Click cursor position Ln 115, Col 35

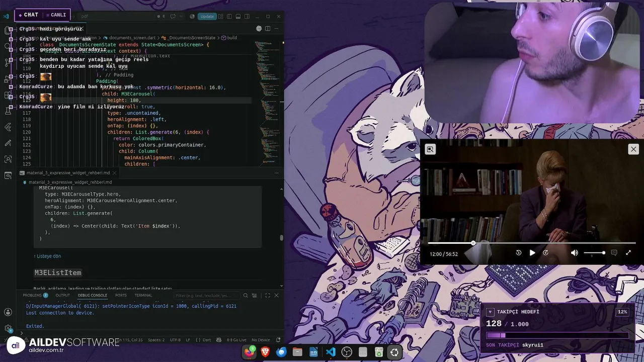[x=129, y=340]
